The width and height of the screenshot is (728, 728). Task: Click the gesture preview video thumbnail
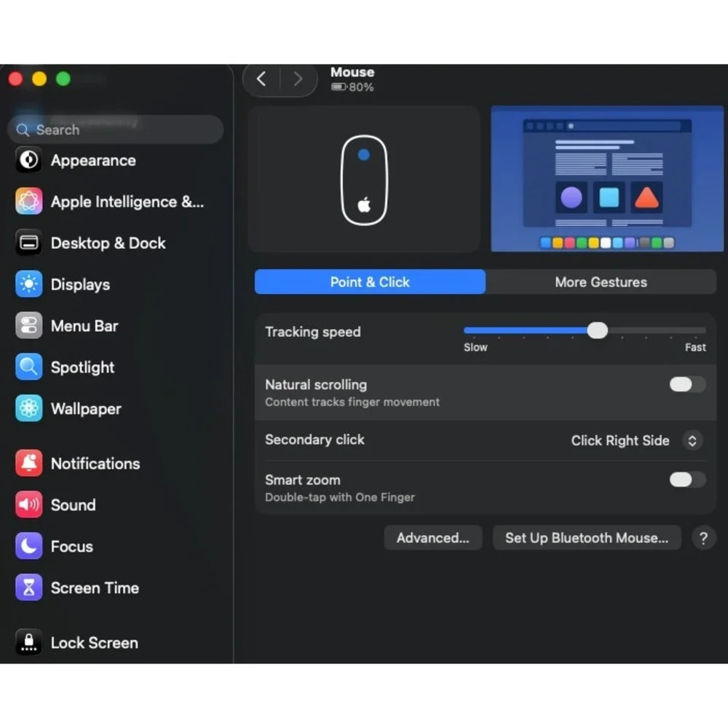607,179
